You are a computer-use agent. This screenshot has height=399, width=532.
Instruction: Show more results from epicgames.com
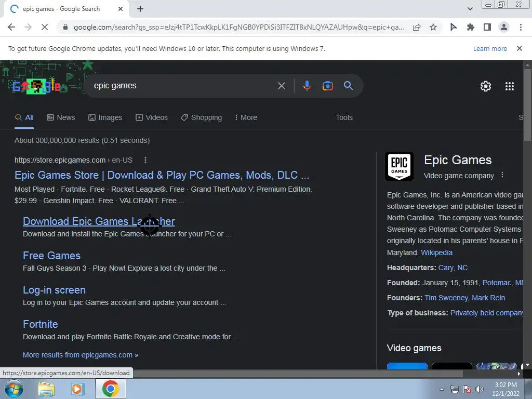[81, 355]
